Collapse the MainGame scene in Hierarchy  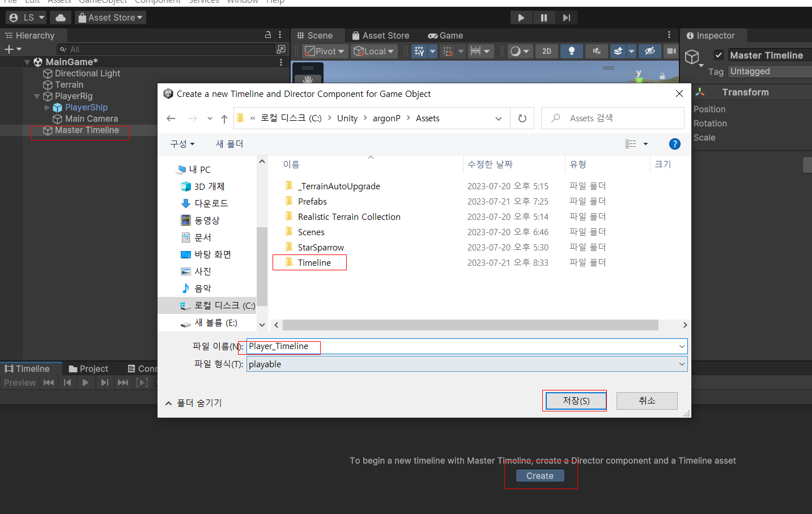point(27,62)
